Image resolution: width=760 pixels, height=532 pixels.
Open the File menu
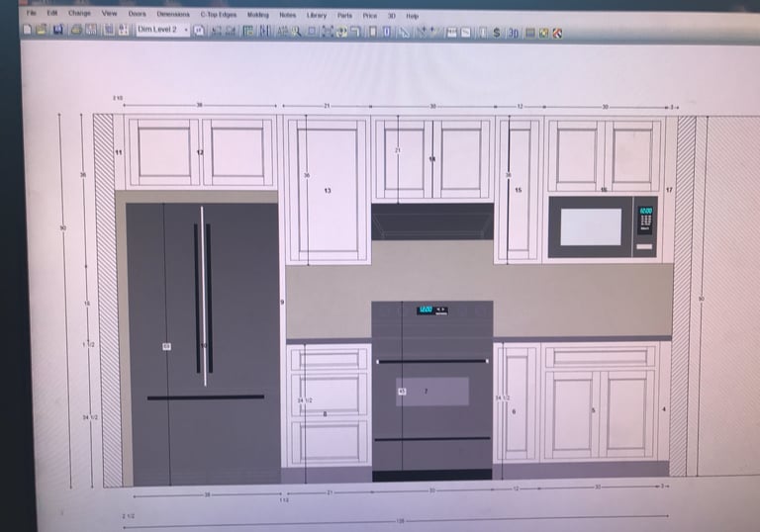point(31,13)
